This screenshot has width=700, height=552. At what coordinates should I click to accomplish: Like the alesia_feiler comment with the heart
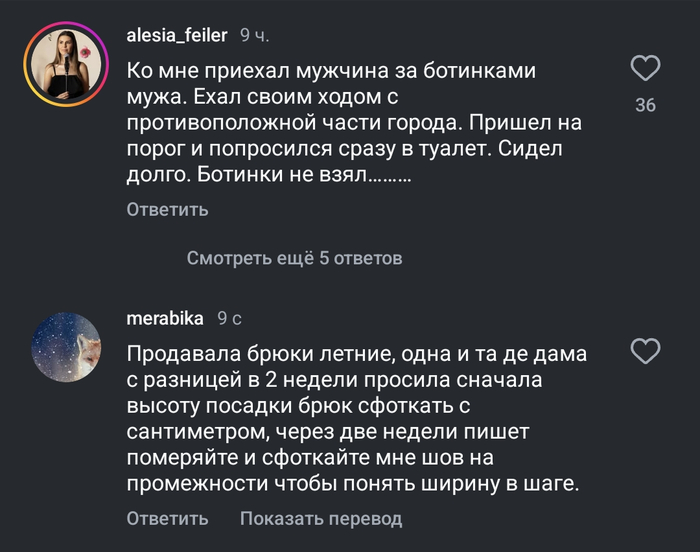(647, 69)
